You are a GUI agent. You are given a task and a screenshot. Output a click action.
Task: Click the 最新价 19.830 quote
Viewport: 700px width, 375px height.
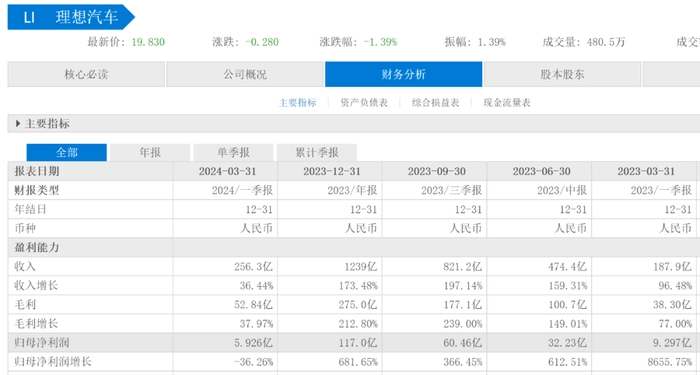coord(126,42)
